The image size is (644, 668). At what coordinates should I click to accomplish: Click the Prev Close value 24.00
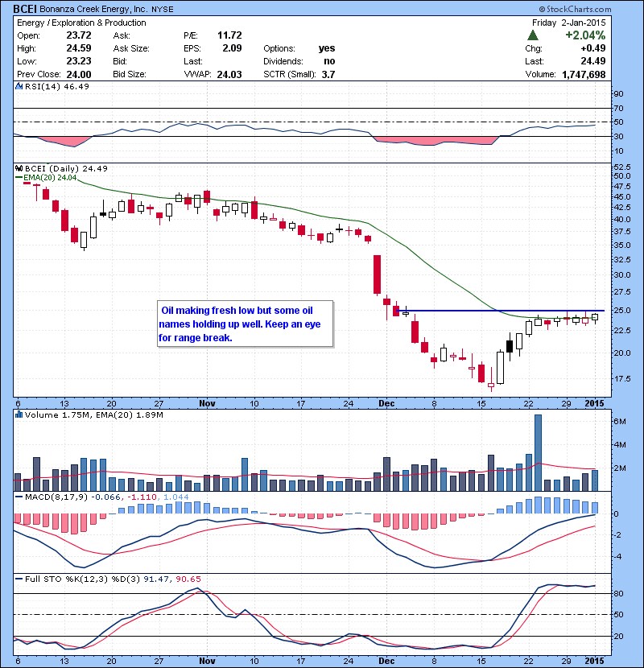(x=79, y=74)
